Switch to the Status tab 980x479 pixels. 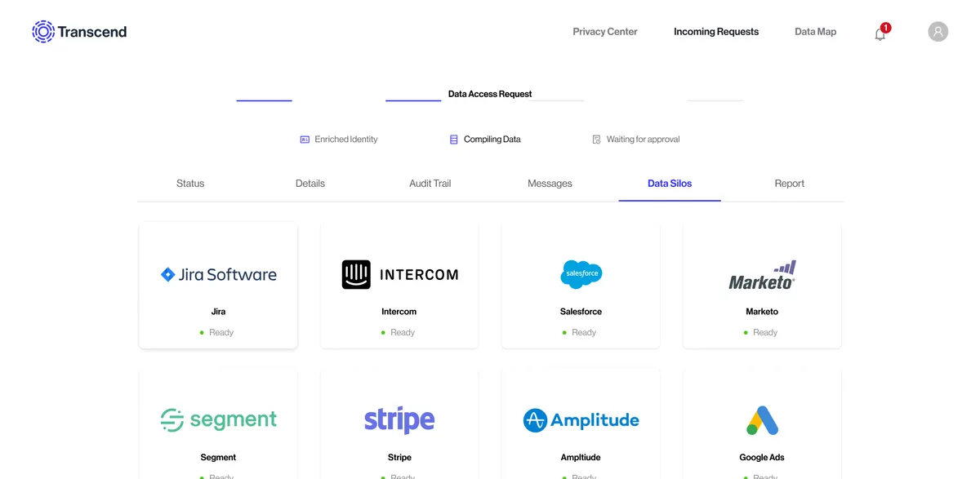[x=190, y=184]
